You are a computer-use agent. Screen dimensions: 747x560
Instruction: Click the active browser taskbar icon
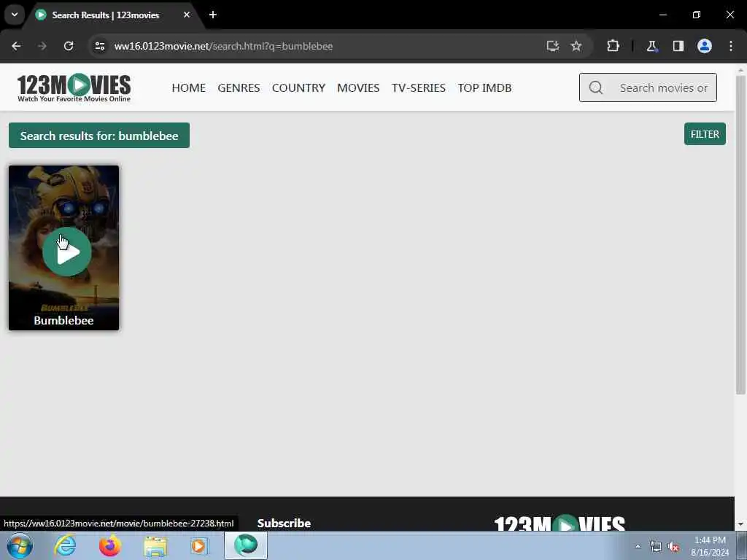[x=246, y=545]
